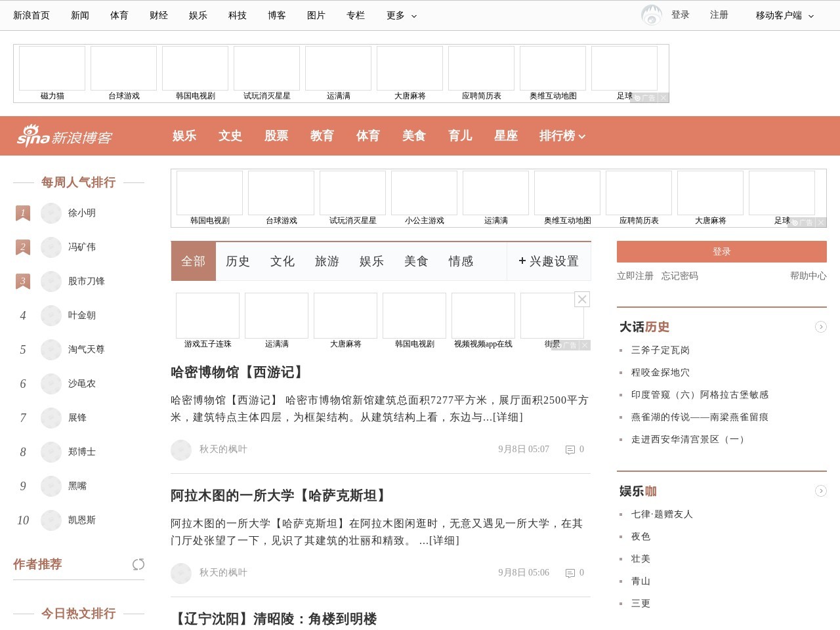Click 注册 in the top bar
Viewport: 840px width, 630px height.
[719, 14]
